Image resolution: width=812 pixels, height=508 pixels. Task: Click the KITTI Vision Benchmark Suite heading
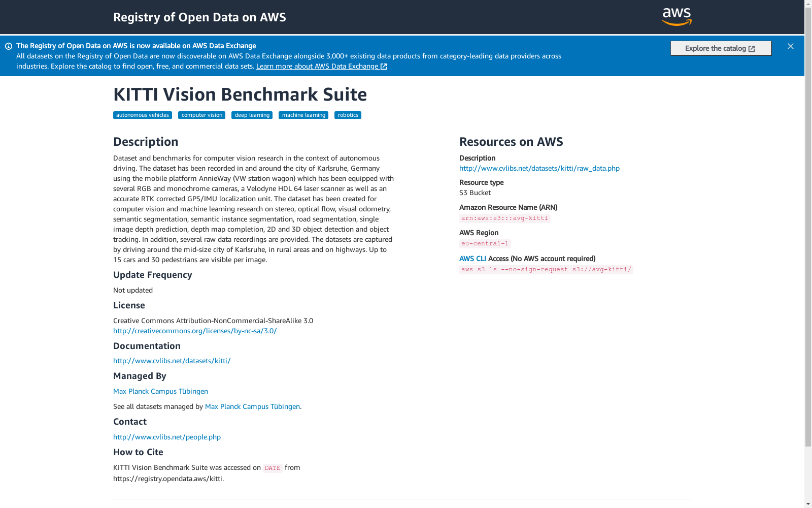coord(240,94)
